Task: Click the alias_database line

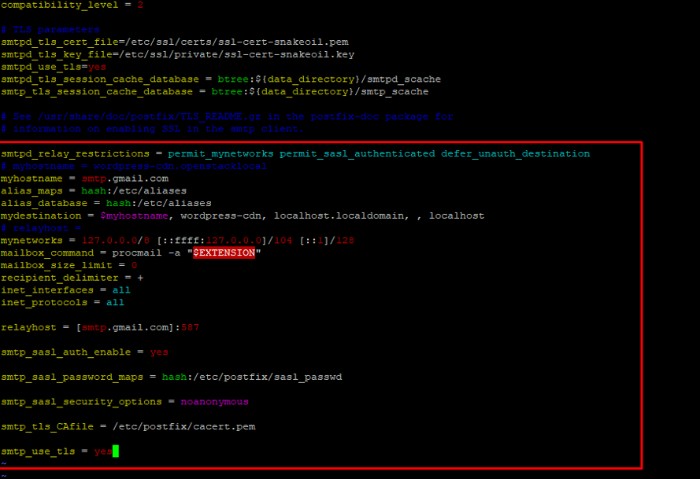Action: tap(106, 203)
